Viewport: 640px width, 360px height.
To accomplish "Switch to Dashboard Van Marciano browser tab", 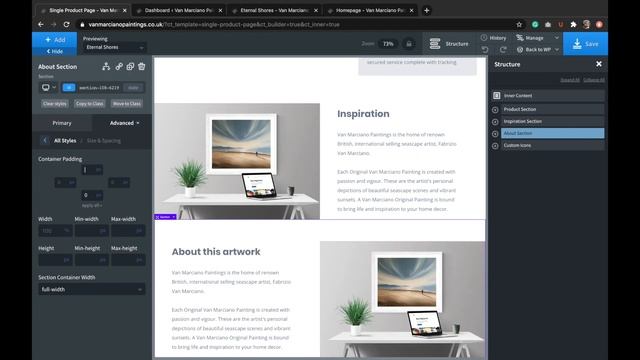I will [179, 11].
